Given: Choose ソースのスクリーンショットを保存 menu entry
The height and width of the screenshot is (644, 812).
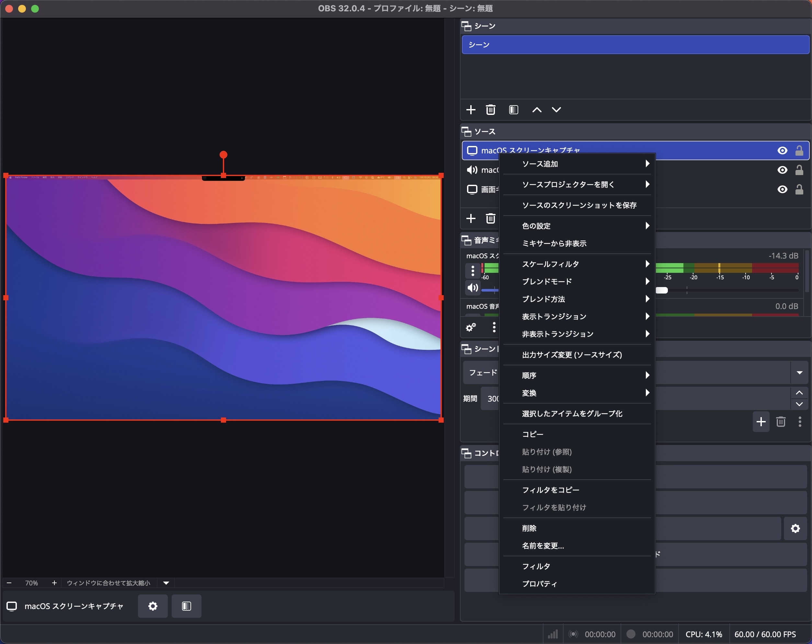Looking at the screenshot, I should [579, 205].
